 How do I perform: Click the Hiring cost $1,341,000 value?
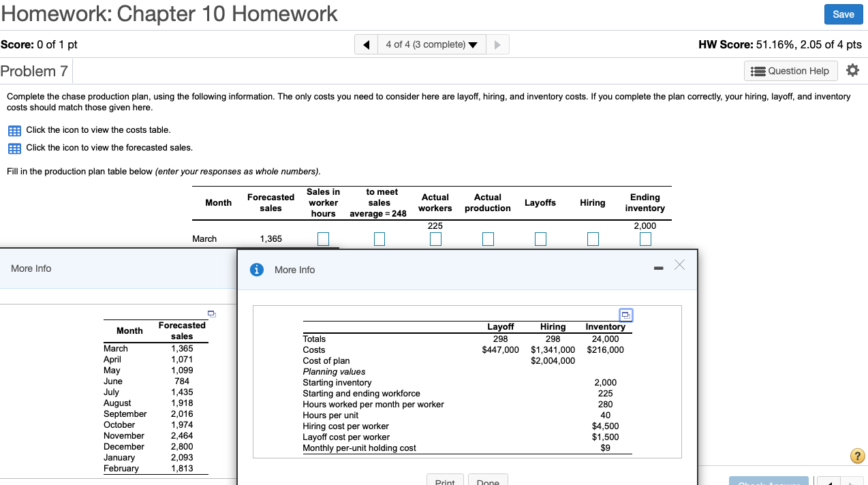coord(553,349)
